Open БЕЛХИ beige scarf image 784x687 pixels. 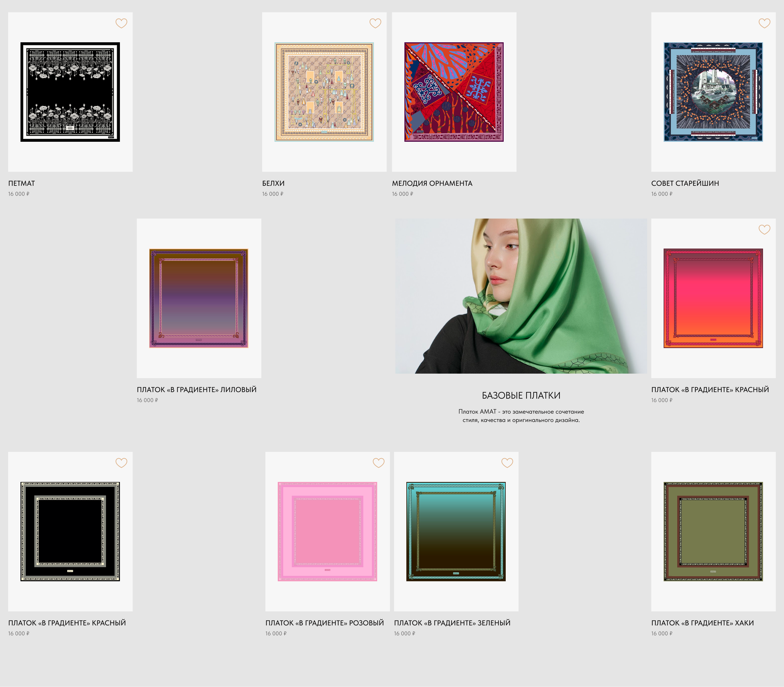point(324,92)
